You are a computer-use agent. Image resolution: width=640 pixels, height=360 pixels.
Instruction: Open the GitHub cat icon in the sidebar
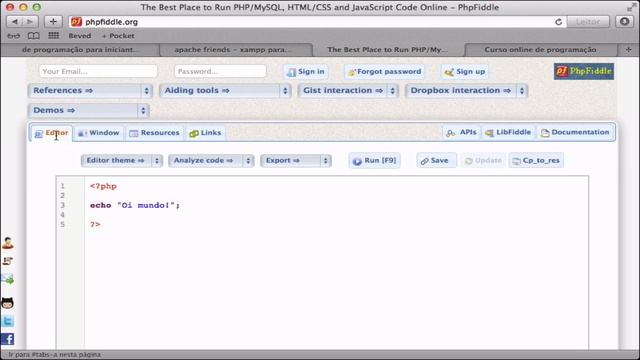point(8,303)
